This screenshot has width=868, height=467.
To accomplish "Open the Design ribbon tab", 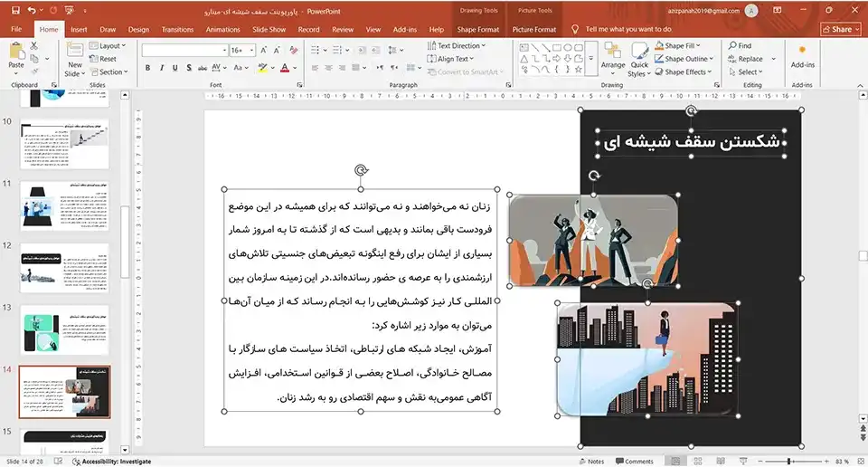I will coord(138,29).
